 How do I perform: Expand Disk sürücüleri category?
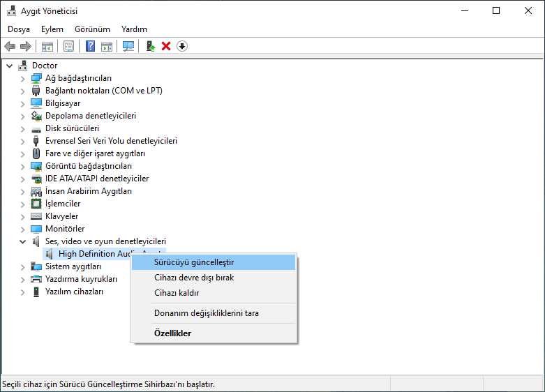pyautogui.click(x=23, y=128)
